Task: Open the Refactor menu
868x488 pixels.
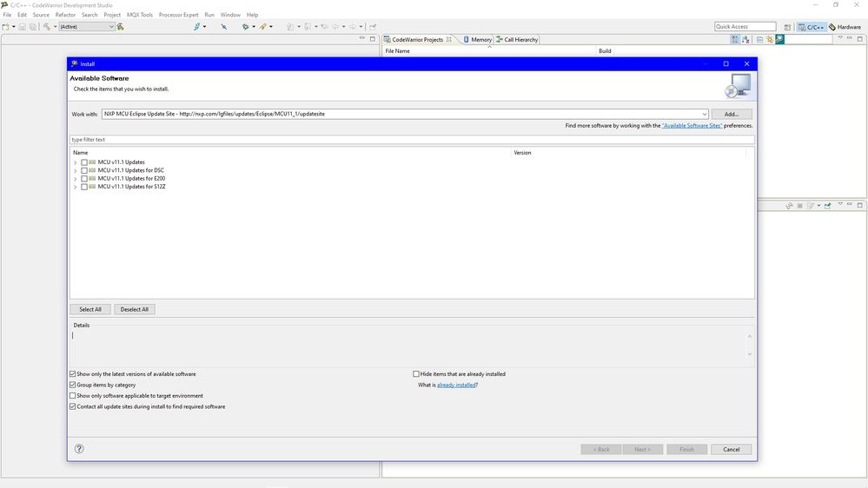Action: (65, 15)
